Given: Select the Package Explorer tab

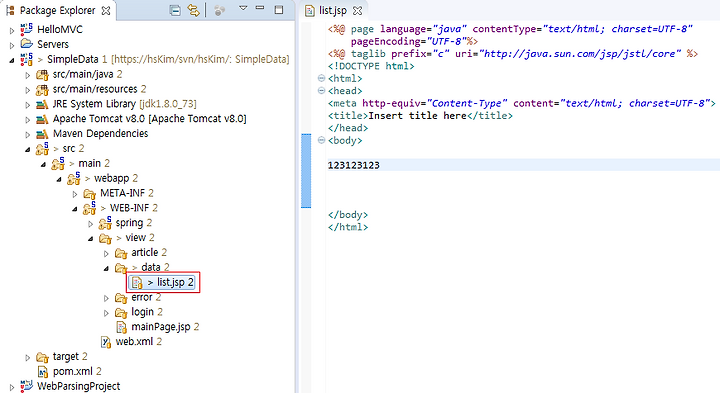Looking at the screenshot, I should point(57,11).
